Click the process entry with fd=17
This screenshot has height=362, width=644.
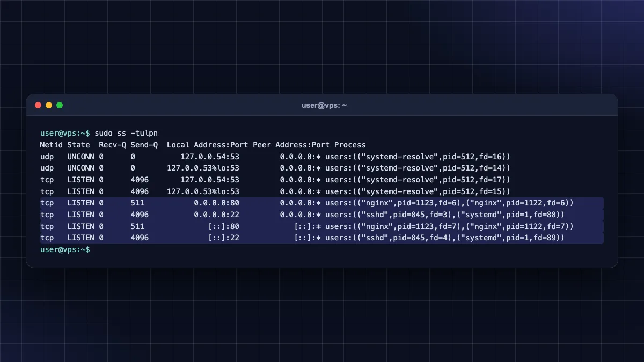(x=418, y=180)
